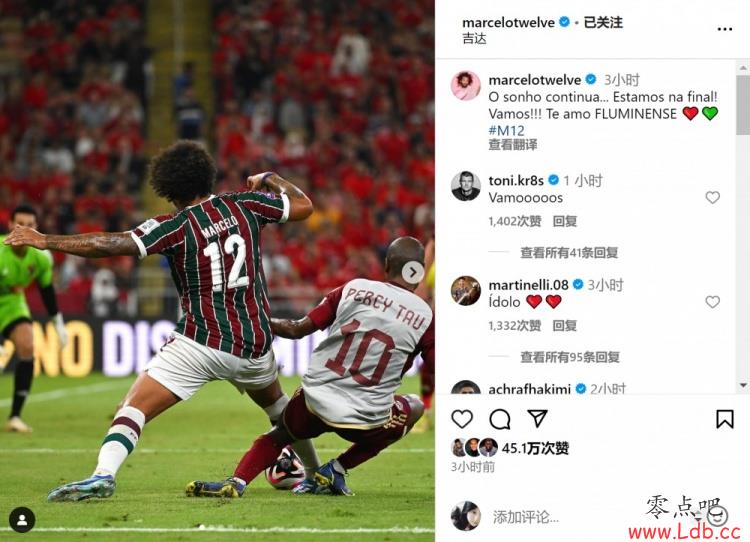The width and height of the screenshot is (750, 542).
Task: View translation of Marcelo's caption
Action: 513,144
